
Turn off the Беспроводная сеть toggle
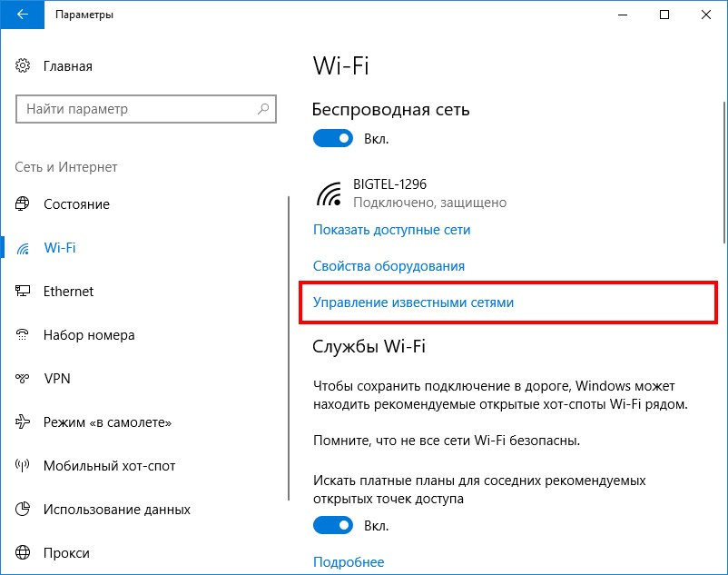click(x=333, y=138)
